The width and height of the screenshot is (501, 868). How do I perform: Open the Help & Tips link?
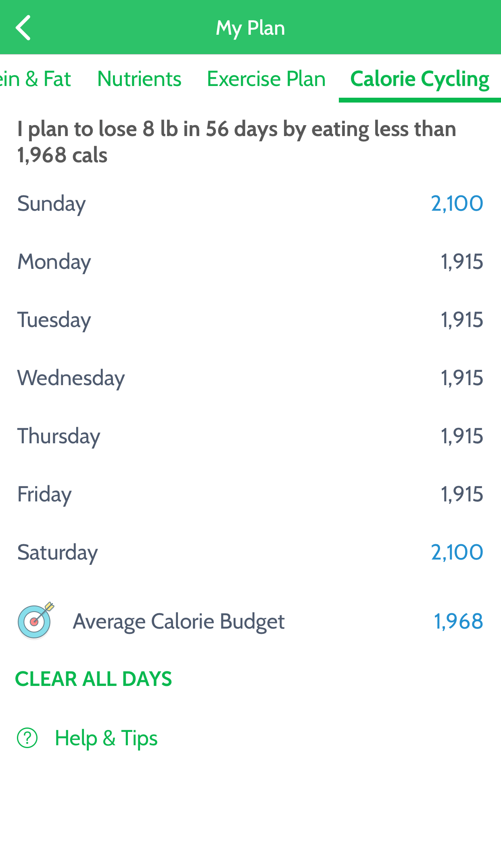click(106, 738)
